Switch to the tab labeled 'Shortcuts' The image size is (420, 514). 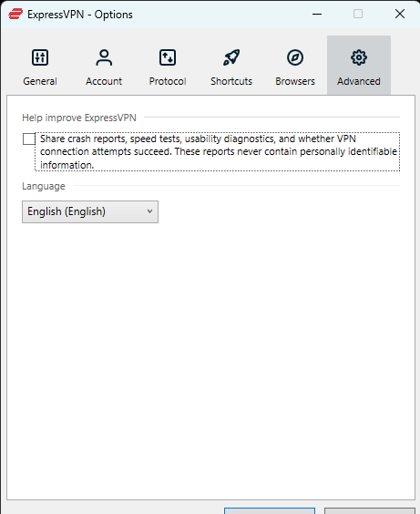coord(231,81)
